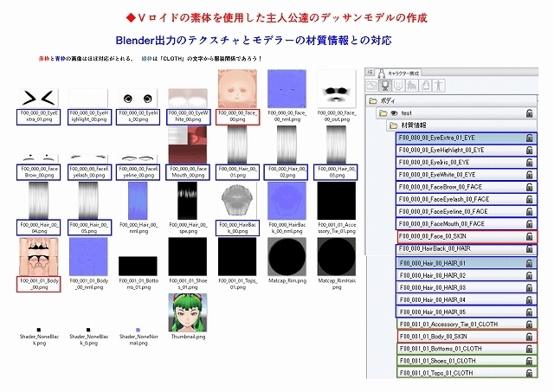
Task: Toggle the eye visibility icon on test row
Action: [394, 113]
